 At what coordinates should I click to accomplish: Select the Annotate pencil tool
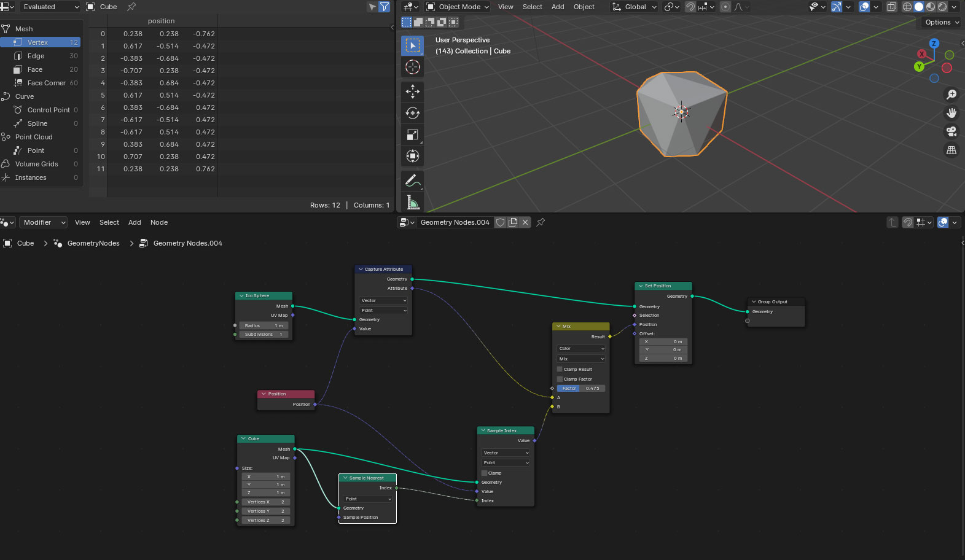coord(412,181)
